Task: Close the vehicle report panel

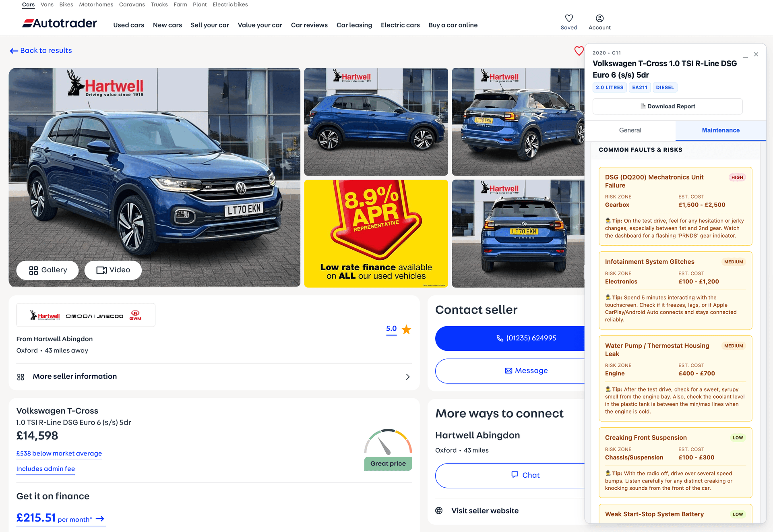Action: click(756, 54)
